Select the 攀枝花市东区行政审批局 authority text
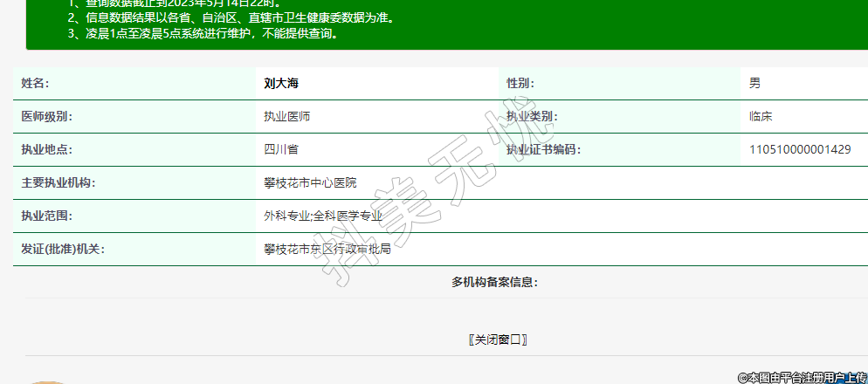Viewport: 868px width, 384px height. coord(327,249)
